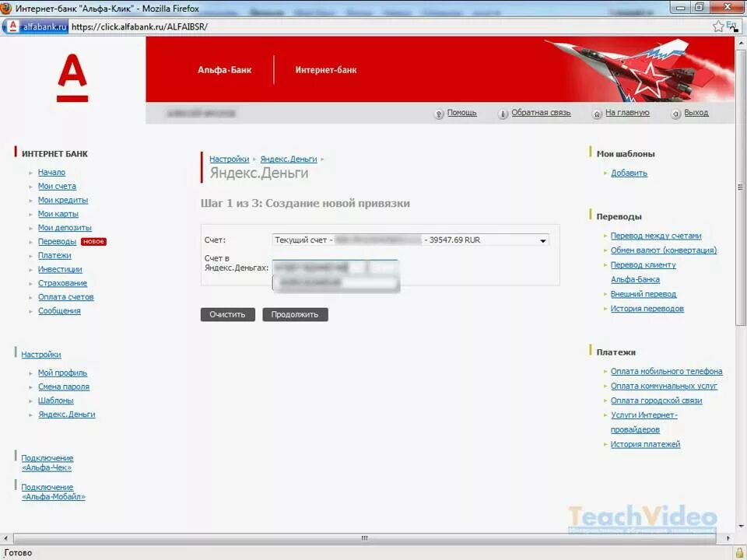747x560 pixels.
Task: Click the Выход logout link
Action: click(696, 113)
